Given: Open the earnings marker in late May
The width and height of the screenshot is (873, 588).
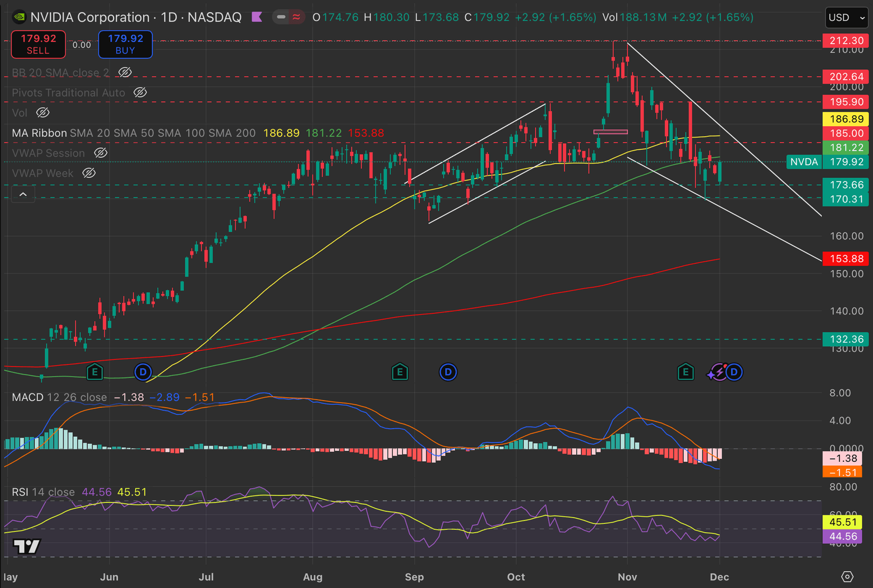Looking at the screenshot, I should 94,372.
